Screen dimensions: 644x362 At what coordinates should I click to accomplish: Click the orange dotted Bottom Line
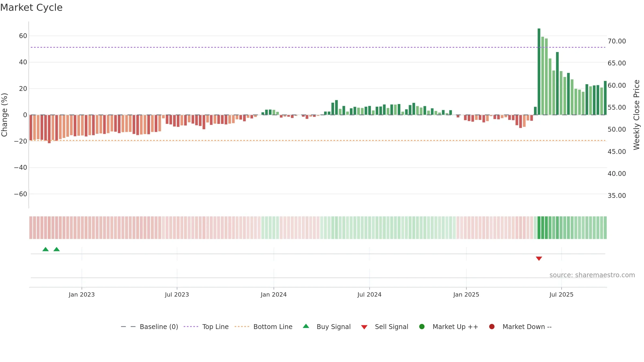[318, 141]
